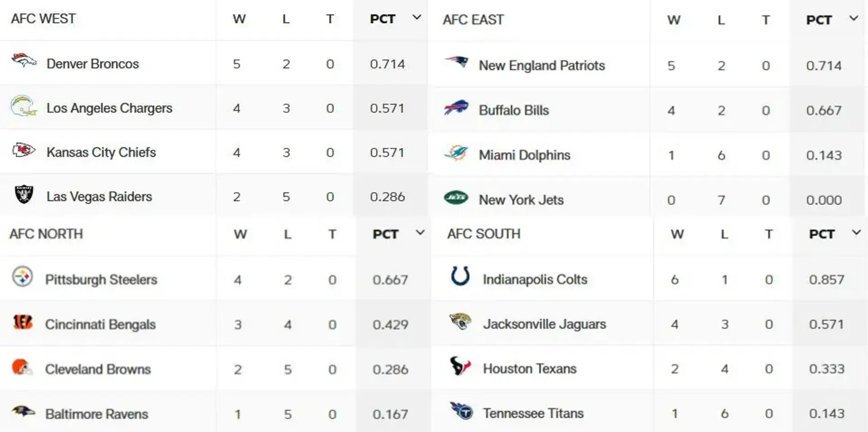Click the Las Vegas Raiders logo

pyautogui.click(x=24, y=195)
